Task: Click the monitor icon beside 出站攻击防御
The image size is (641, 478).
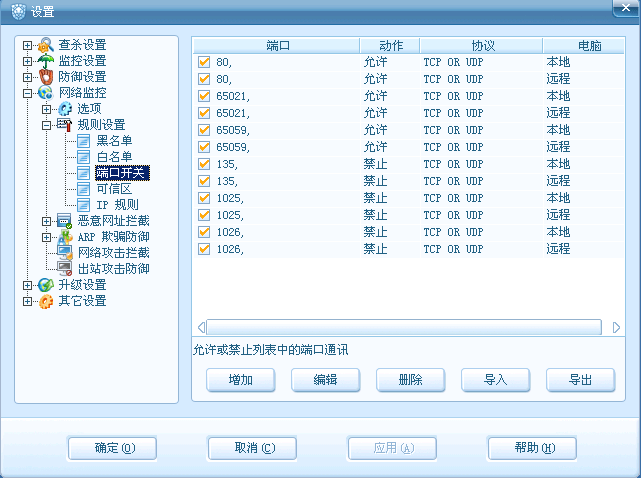Action: [65, 269]
